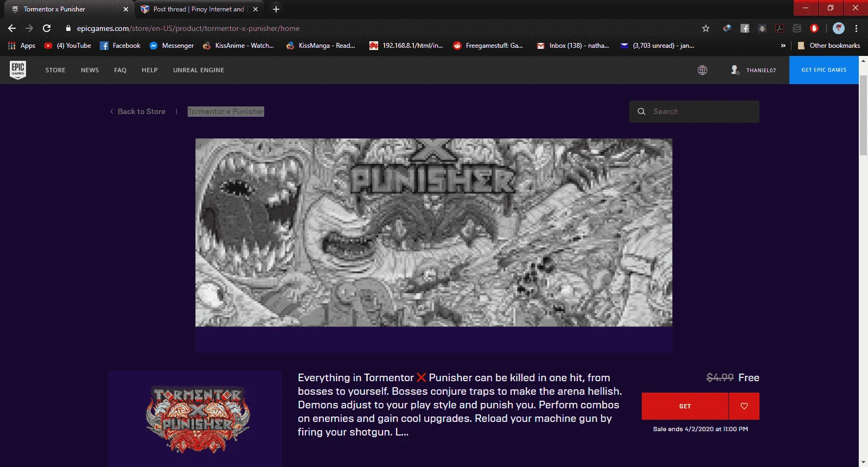This screenshot has height=467, width=868.
Task: Click the Tormentor x Punisher hero banner
Action: (434, 232)
